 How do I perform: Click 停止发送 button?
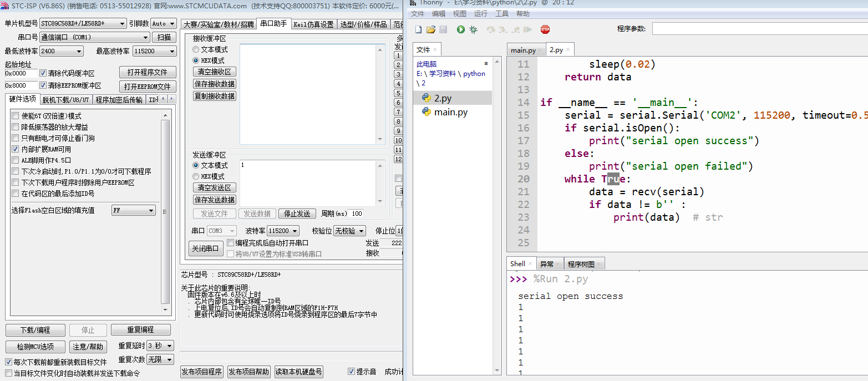[x=297, y=214]
